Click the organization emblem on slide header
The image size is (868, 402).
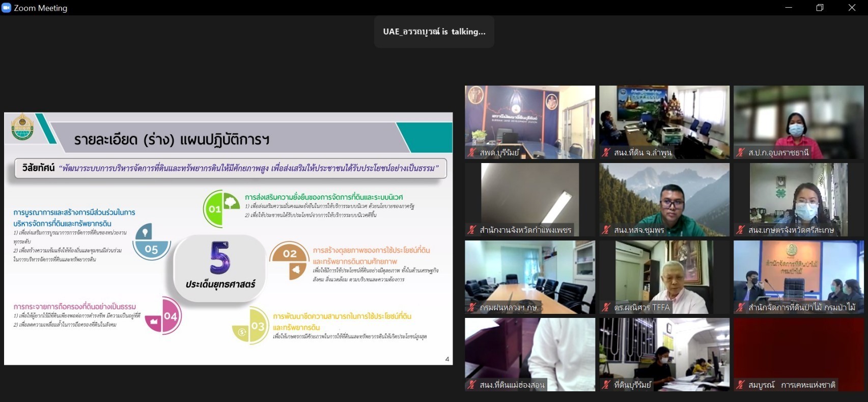pos(22,127)
